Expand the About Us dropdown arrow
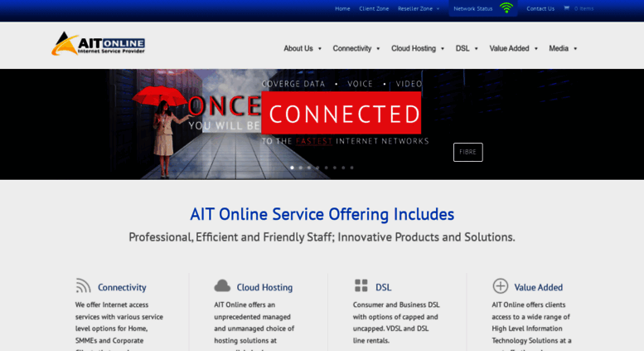This screenshot has height=351, width=644. pos(320,48)
